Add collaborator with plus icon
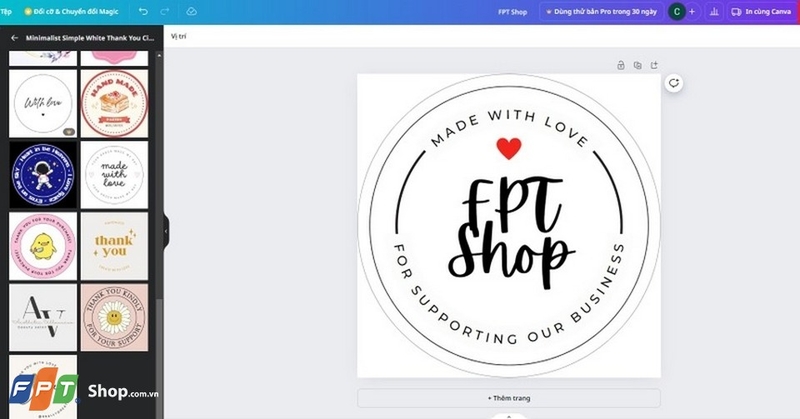This screenshot has height=419, width=800. (x=692, y=11)
